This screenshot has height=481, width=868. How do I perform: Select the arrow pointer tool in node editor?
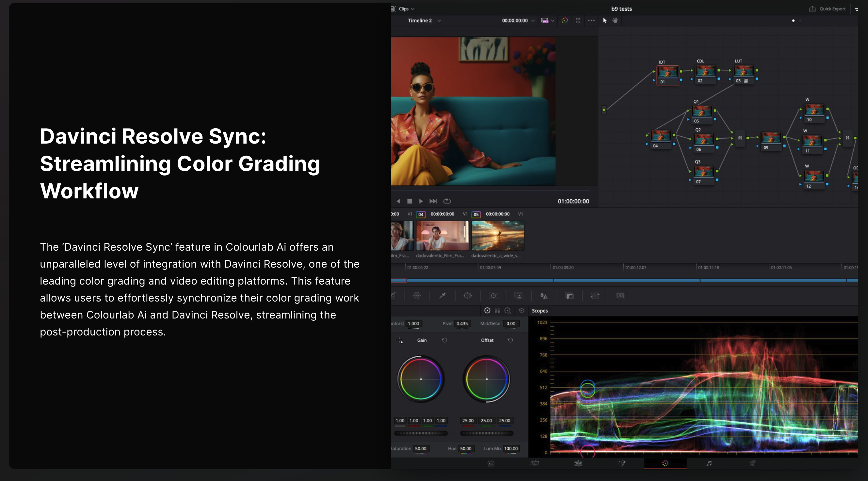point(604,21)
